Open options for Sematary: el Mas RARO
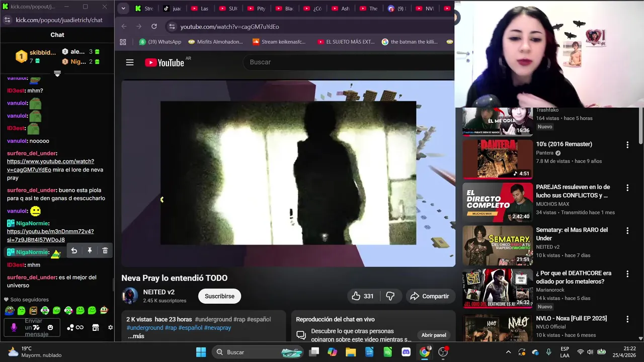The image size is (644, 362). (627, 231)
